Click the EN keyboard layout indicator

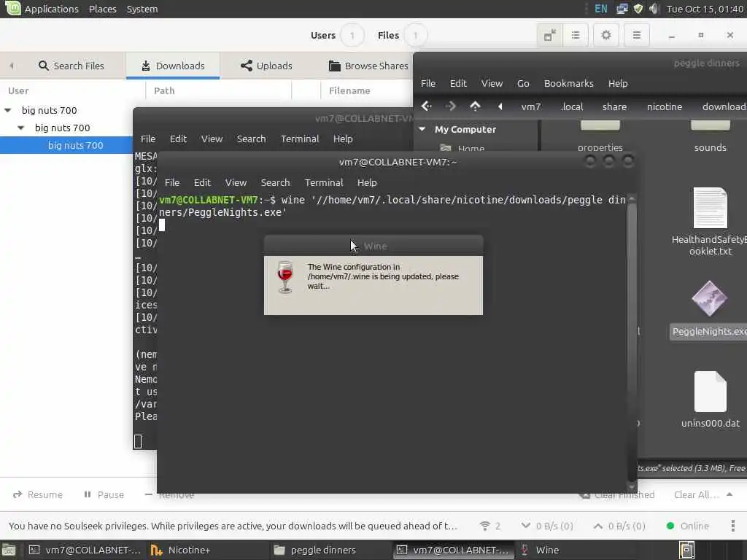point(601,9)
